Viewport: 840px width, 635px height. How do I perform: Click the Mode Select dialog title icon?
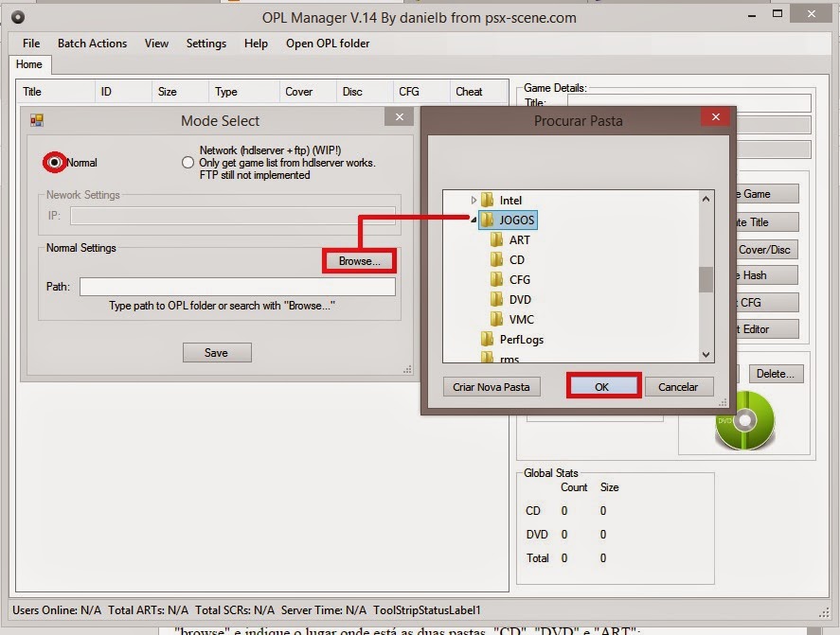pyautogui.click(x=38, y=120)
